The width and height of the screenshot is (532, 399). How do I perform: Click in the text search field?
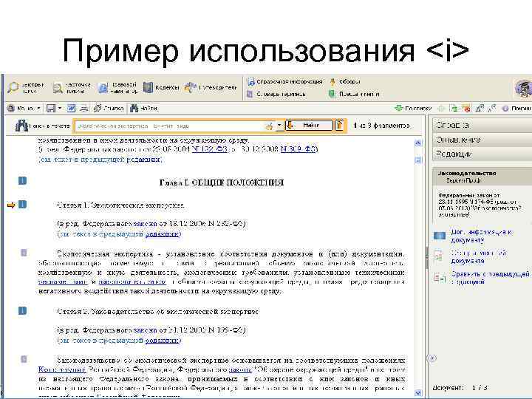pyautogui.click(x=170, y=126)
